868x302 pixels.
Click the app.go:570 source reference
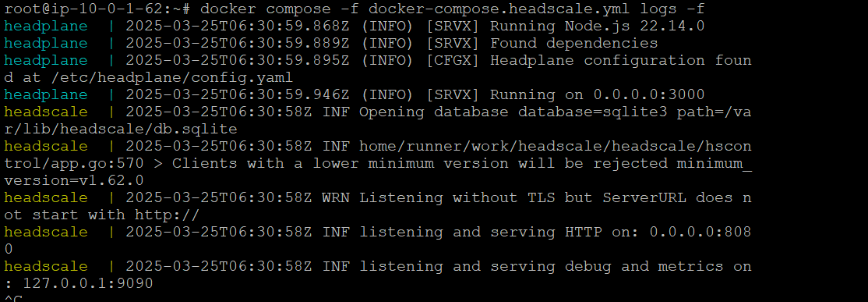click(97, 164)
